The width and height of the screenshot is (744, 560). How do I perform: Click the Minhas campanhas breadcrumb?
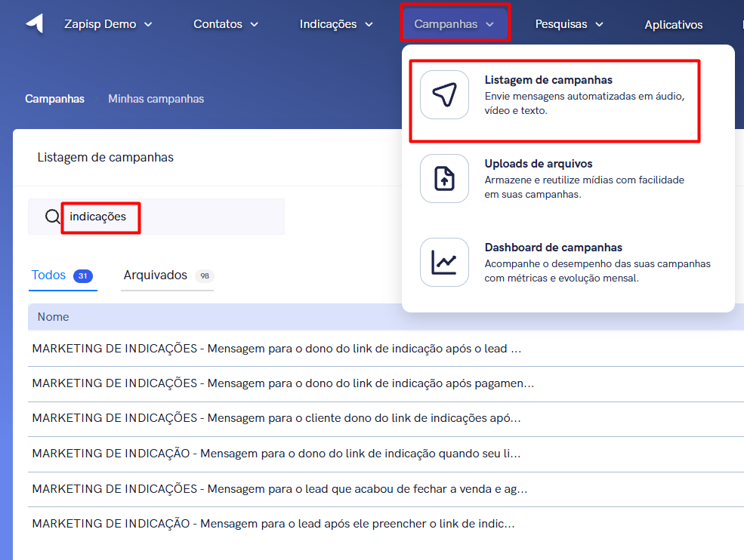(x=156, y=99)
